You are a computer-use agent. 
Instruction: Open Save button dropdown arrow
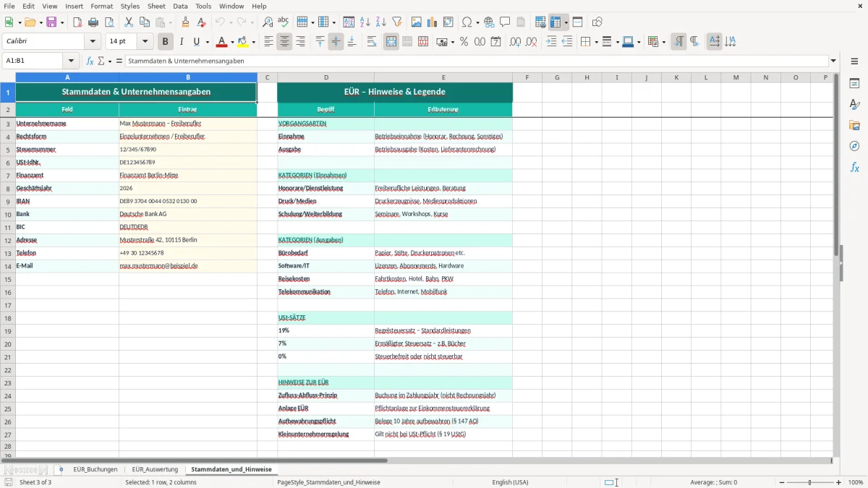point(61,22)
